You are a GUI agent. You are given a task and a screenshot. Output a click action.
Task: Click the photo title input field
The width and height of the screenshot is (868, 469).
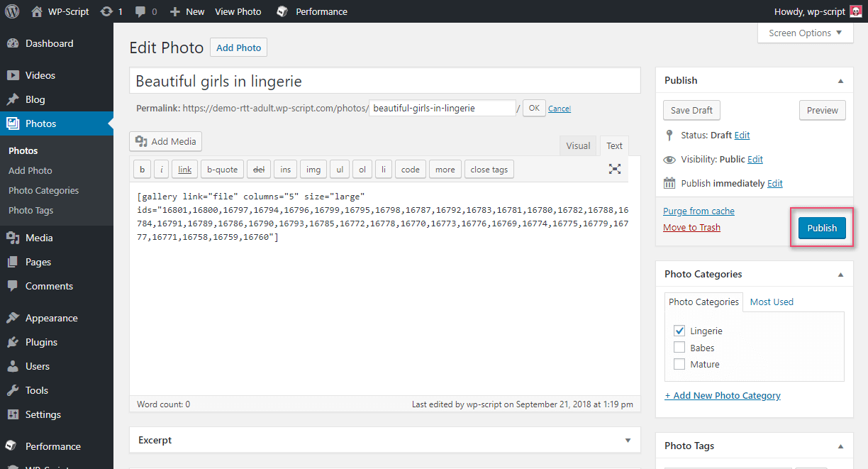coord(384,81)
